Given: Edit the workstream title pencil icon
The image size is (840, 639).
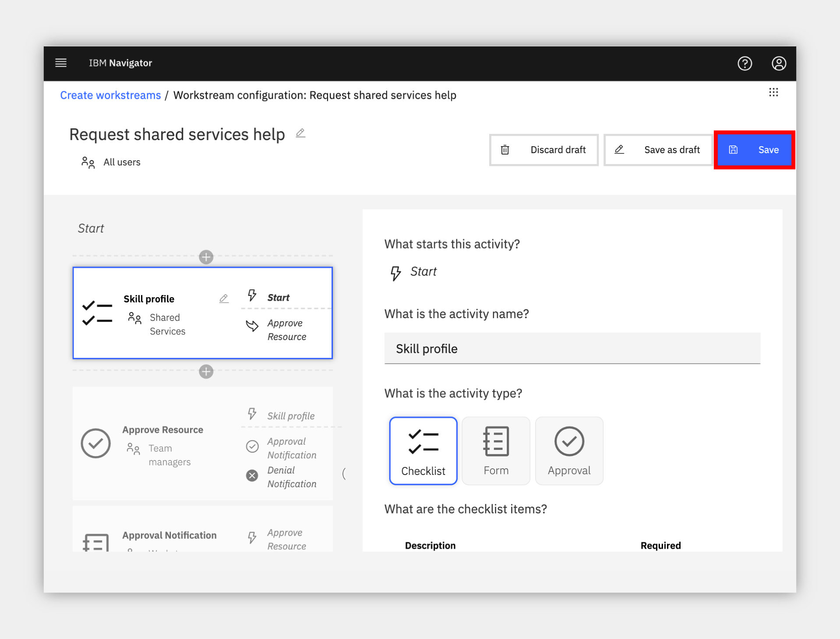Looking at the screenshot, I should tap(300, 133).
